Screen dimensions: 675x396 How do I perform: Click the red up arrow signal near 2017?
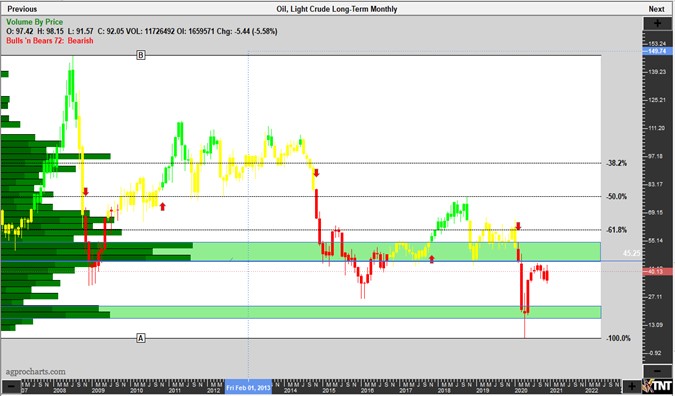[432, 259]
